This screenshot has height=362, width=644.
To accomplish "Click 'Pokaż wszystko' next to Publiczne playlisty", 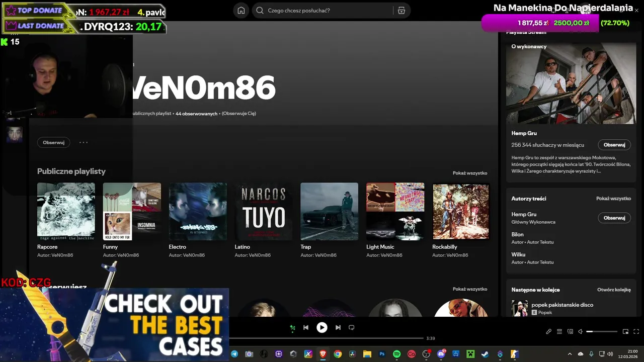I will [x=470, y=173].
